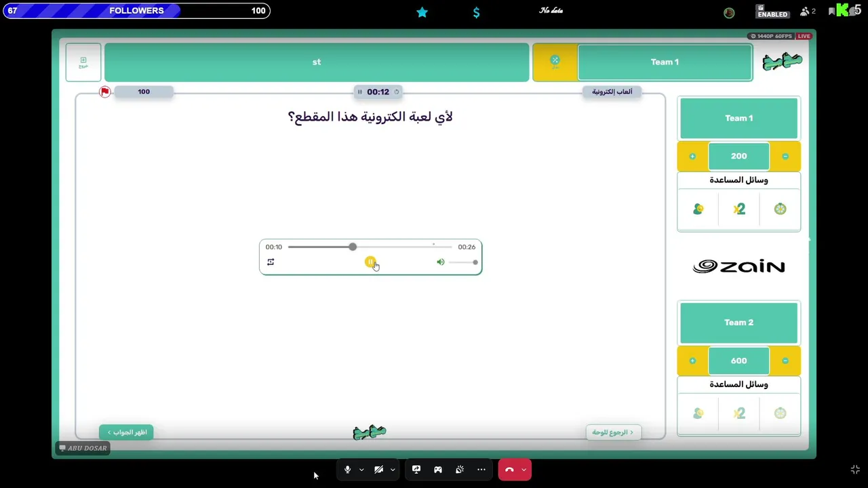The image size is (868, 488).
Task: Click the ABU DOSAR name tag
Action: click(x=83, y=448)
